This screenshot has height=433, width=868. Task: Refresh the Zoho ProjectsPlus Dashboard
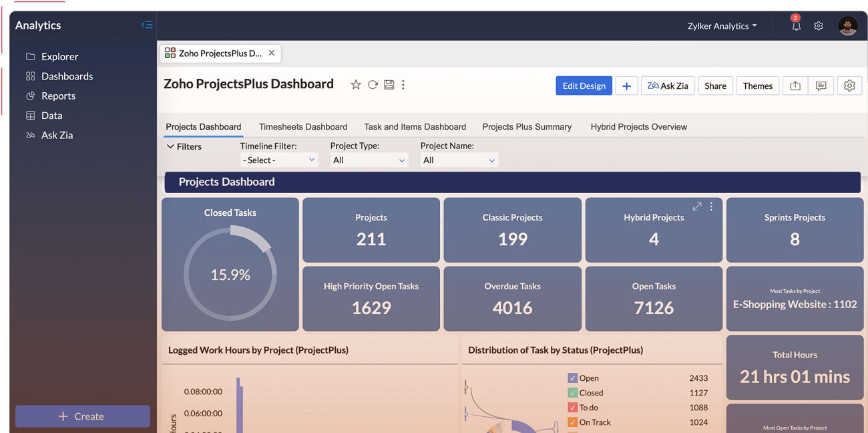[x=373, y=85]
